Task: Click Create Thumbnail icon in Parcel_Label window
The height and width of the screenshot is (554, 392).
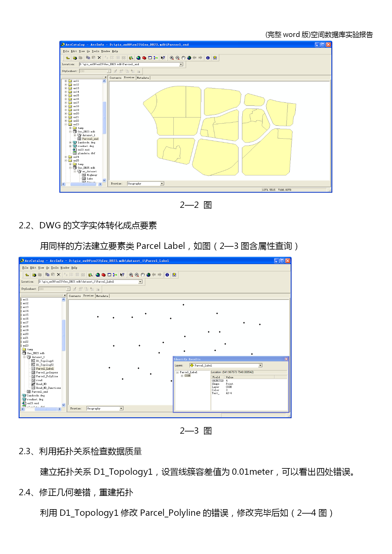Action: (x=174, y=275)
